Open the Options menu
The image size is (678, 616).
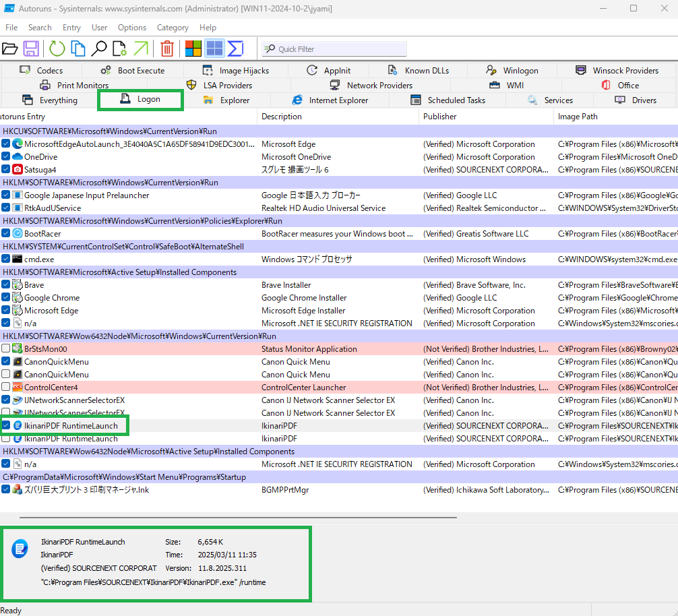pos(132,27)
